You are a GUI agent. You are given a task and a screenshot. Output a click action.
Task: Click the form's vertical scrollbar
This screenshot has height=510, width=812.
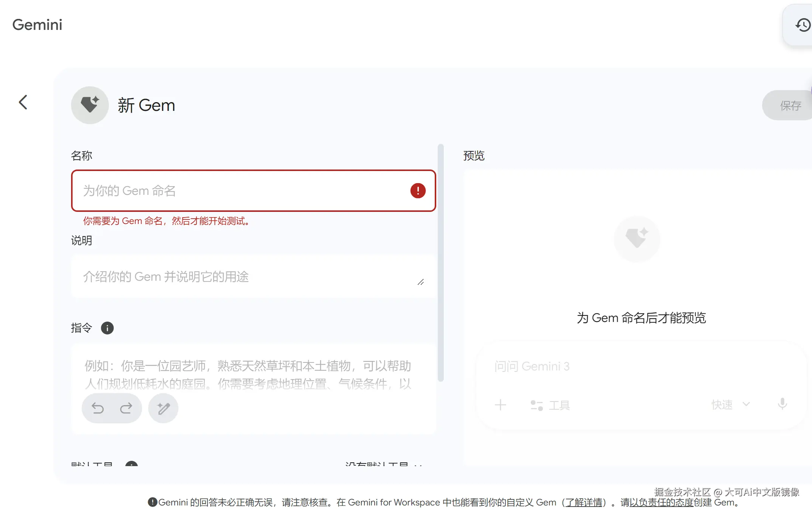(x=440, y=263)
